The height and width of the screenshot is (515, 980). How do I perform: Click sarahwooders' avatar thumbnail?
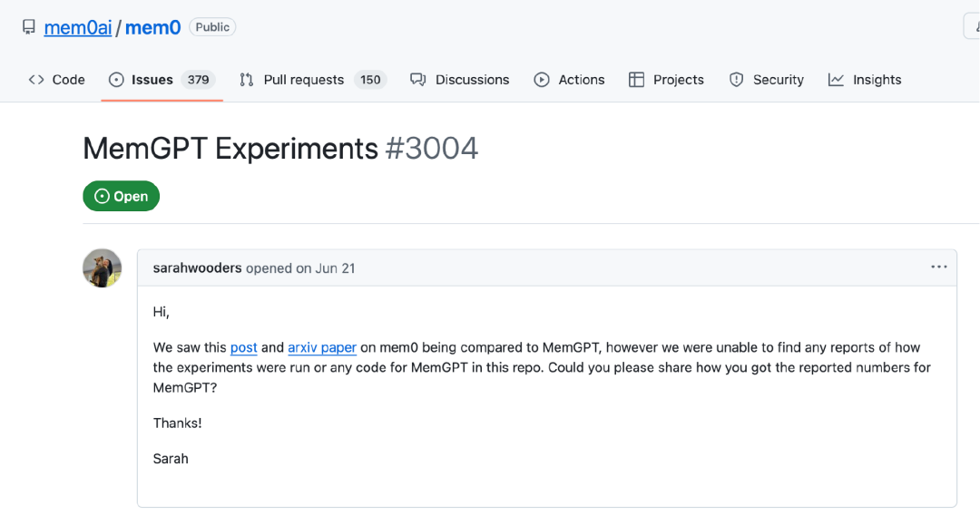pos(103,268)
